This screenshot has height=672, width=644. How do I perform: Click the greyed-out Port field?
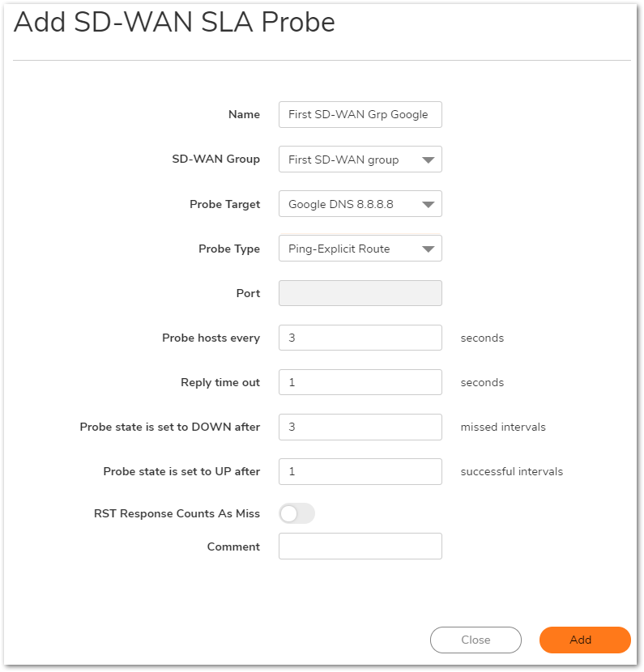coord(360,293)
